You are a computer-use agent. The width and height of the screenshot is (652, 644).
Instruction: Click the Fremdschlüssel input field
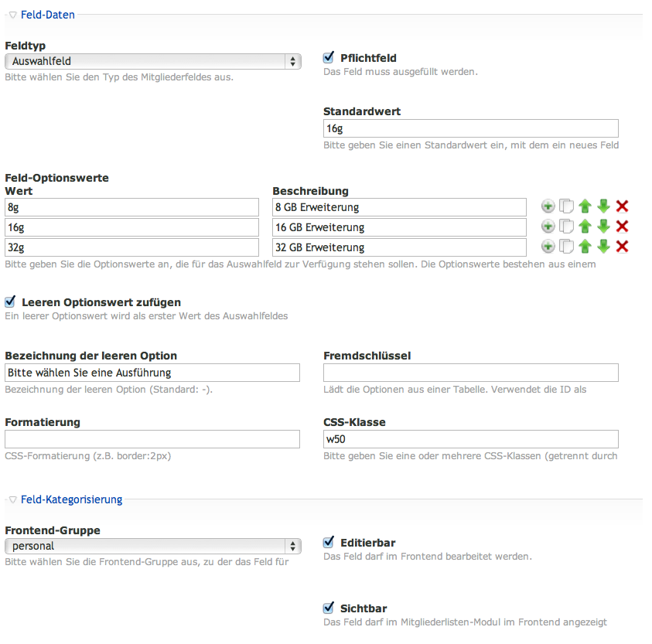(470, 373)
